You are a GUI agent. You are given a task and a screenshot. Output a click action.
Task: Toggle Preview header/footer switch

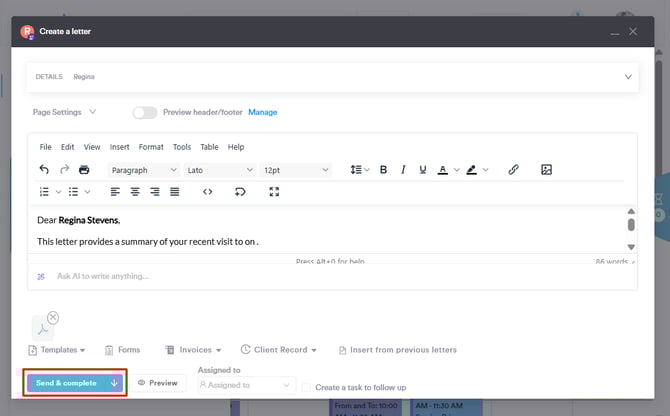pos(145,112)
